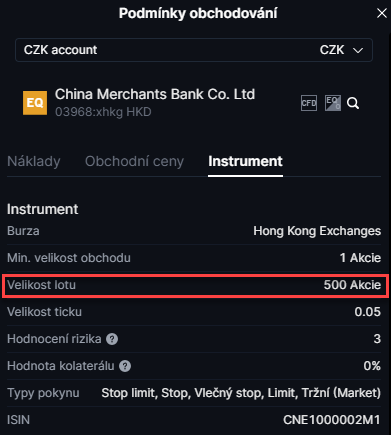Open instrument search with magnifier icon
Image resolution: width=391 pixels, height=435 pixels.
point(353,103)
